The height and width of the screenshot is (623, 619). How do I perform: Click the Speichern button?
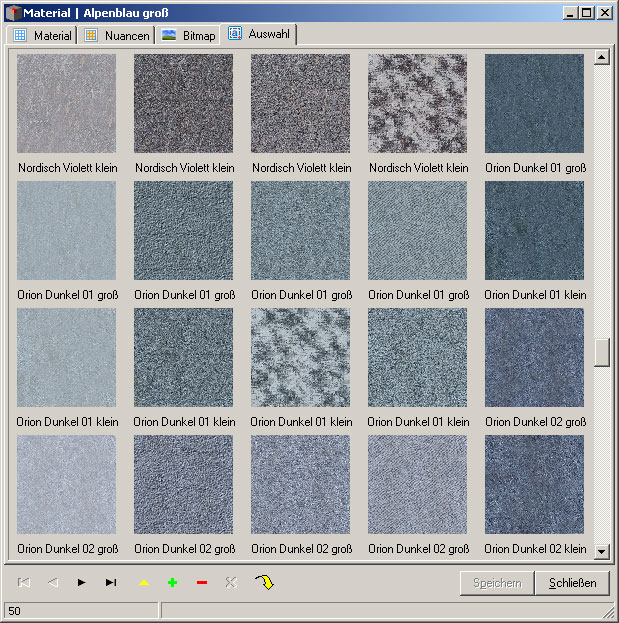(497, 583)
